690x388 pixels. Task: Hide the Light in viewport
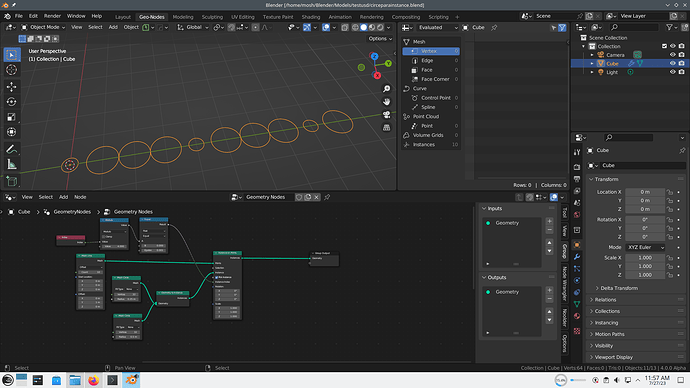672,72
